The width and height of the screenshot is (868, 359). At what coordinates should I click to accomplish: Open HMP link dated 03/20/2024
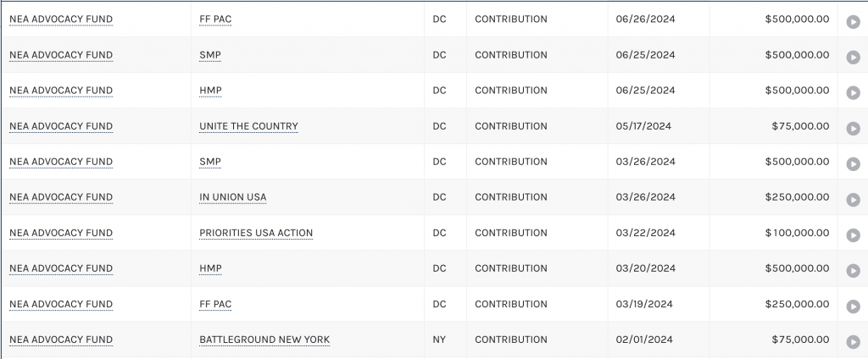coord(210,268)
